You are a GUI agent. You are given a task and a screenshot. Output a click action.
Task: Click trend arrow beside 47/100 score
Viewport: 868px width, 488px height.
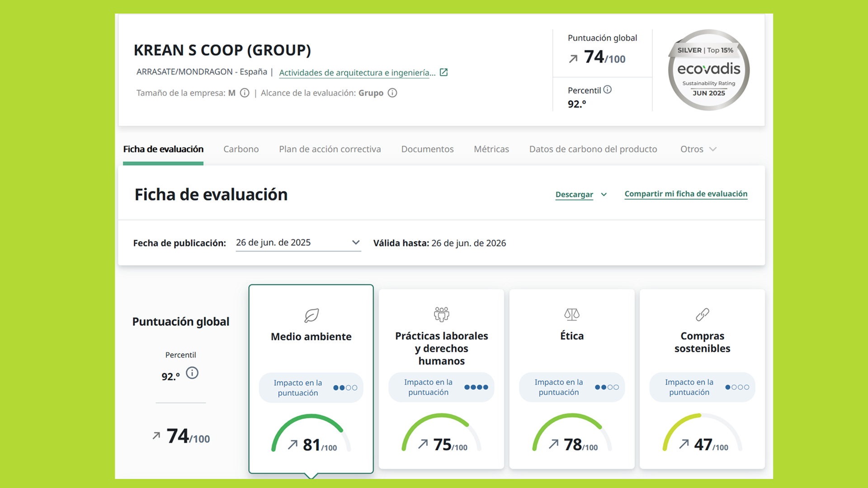(684, 444)
